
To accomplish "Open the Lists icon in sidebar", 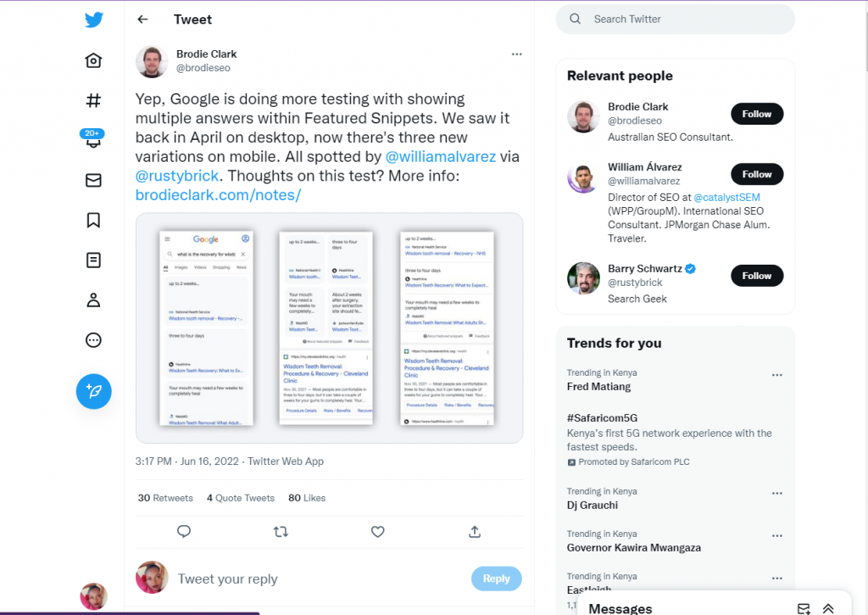I will point(93,260).
